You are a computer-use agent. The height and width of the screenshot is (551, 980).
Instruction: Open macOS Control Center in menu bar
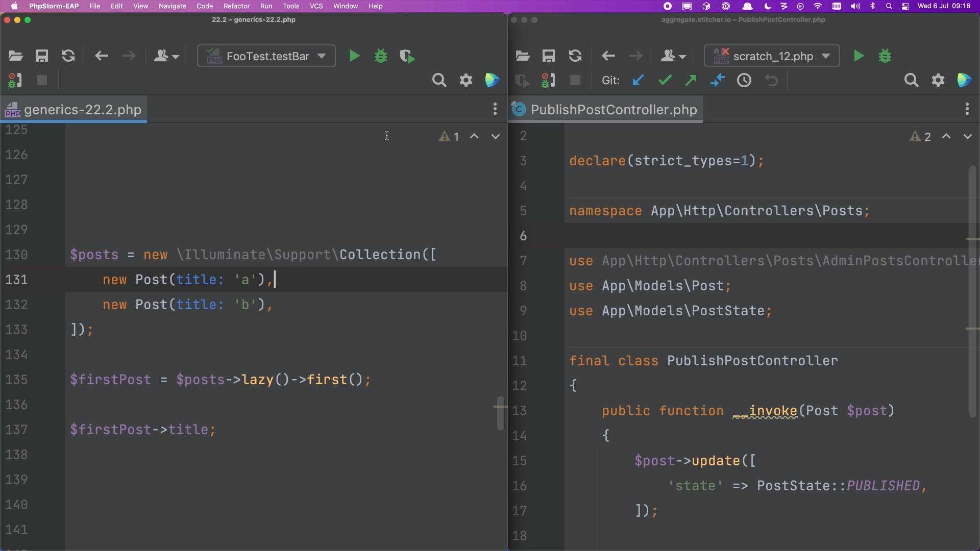[905, 6]
